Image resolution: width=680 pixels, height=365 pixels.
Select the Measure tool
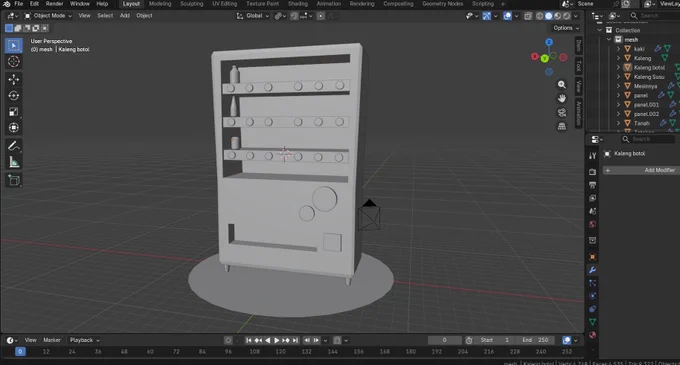(13, 162)
